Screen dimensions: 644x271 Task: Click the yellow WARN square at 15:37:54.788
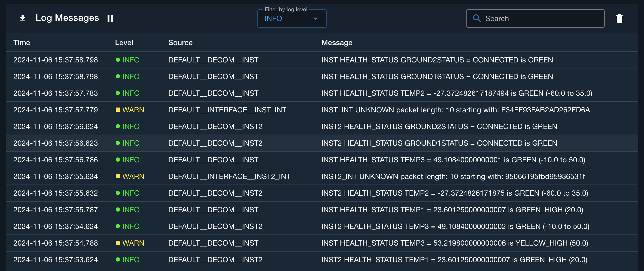point(118,243)
